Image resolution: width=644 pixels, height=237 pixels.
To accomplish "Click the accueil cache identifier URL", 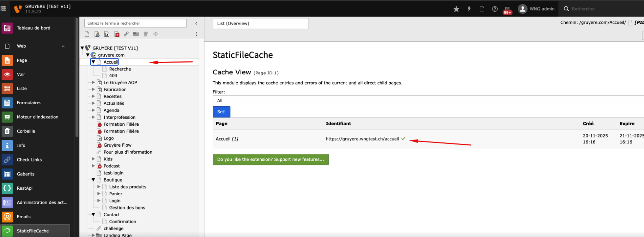I will pyautogui.click(x=362, y=139).
